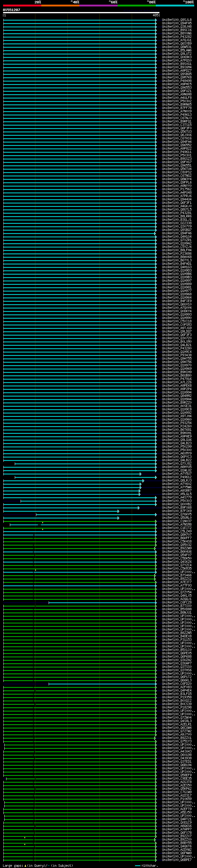Select the UniRef100_P50303 entry

[177, 501]
